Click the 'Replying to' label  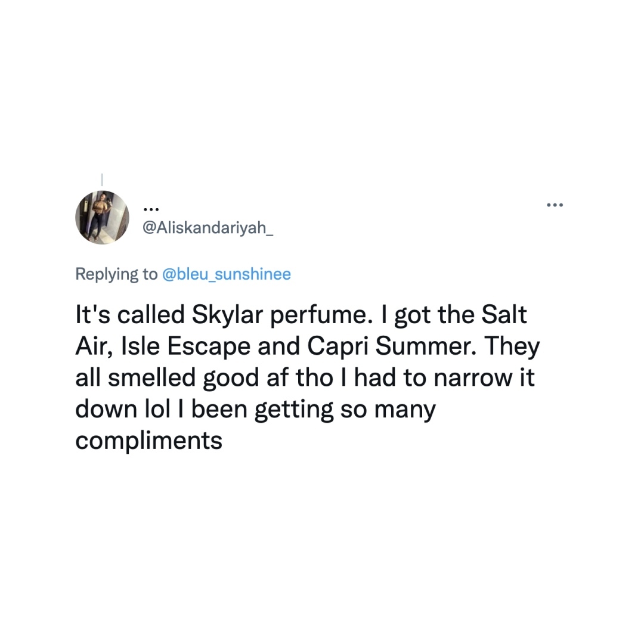click(x=116, y=274)
